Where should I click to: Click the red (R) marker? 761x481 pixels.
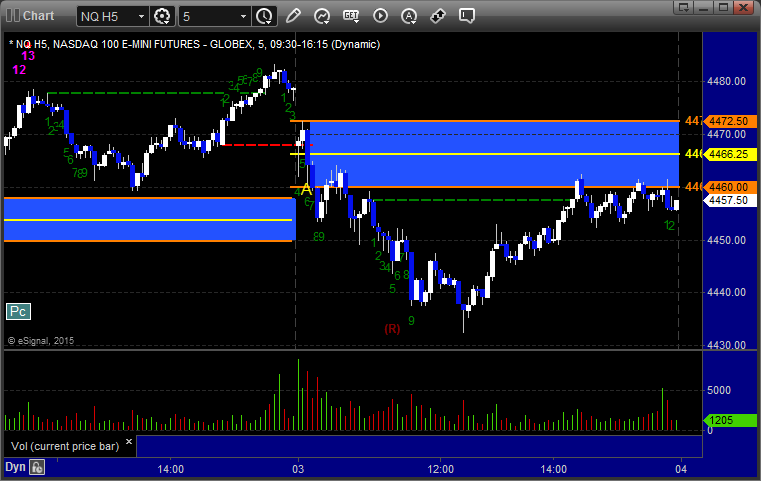click(392, 329)
